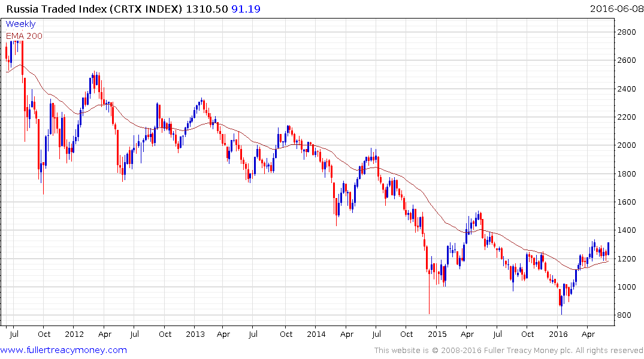Click the '2012' time axis label
The image size is (644, 359).
tap(74, 334)
